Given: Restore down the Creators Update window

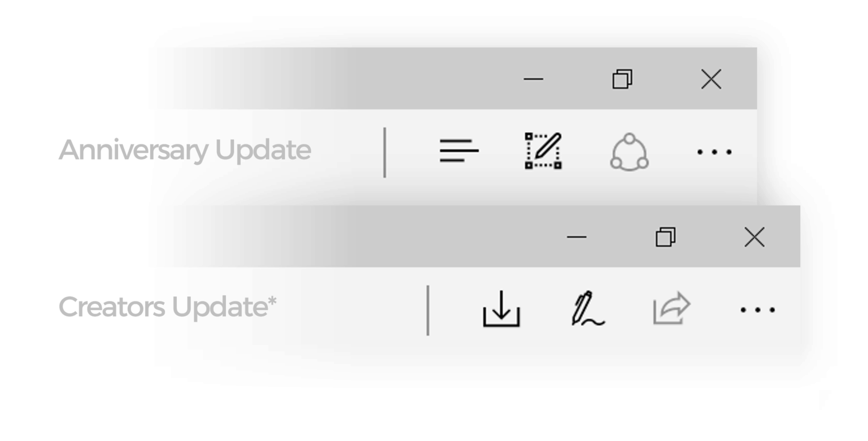Looking at the screenshot, I should pos(665,237).
